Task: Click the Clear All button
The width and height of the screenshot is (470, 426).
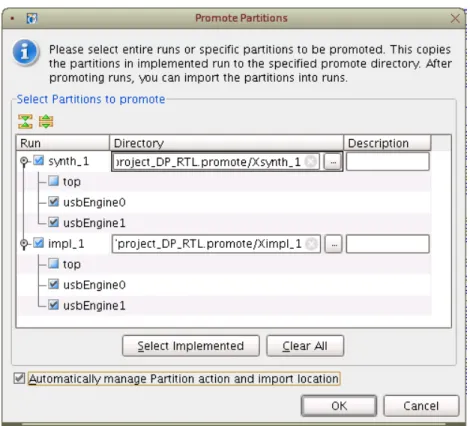Action: (305, 346)
